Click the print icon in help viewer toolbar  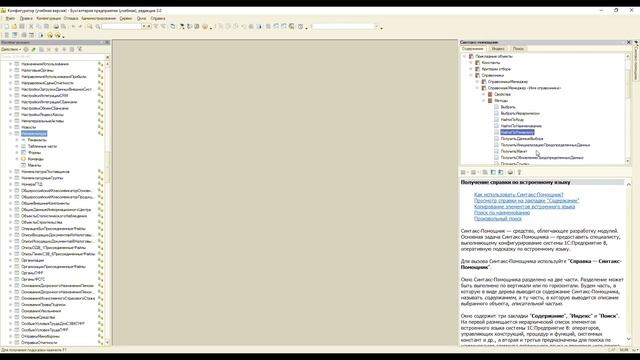pos(510,172)
